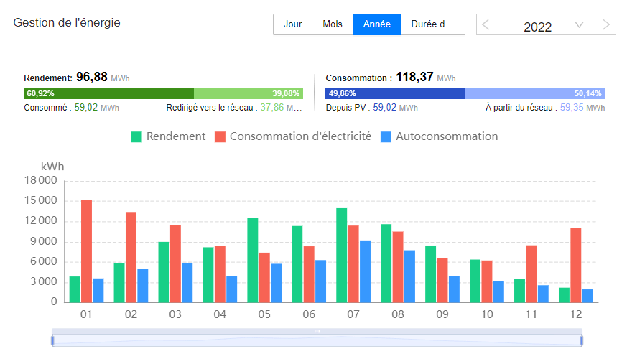This screenshot has height=364, width=627.
Task: Switch to the Mois tab
Action: [333, 24]
